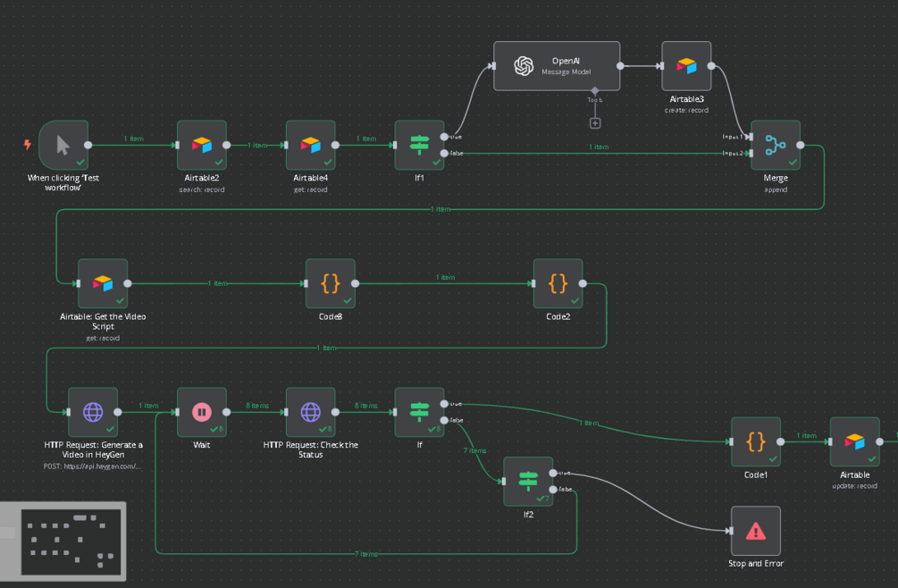Click the Input 2 connector on Merge
This screenshot has width=898, height=588.
(x=751, y=155)
